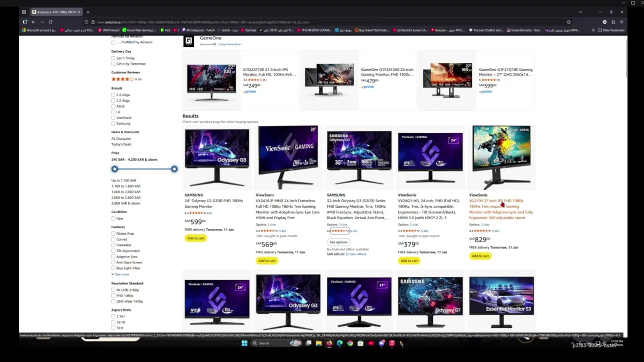Screen dimensions: 644x362
Task: Filter by four stars & up rating
Action: pyautogui.click(x=126, y=79)
